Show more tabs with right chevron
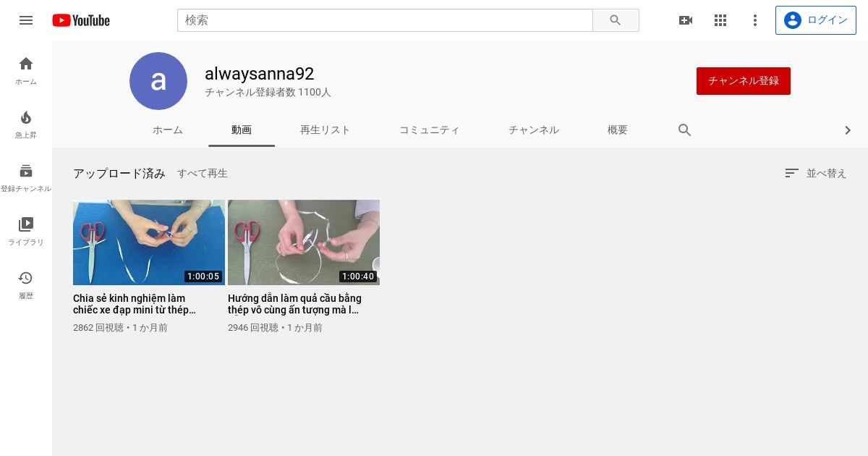The width and height of the screenshot is (868, 456). pos(848,130)
